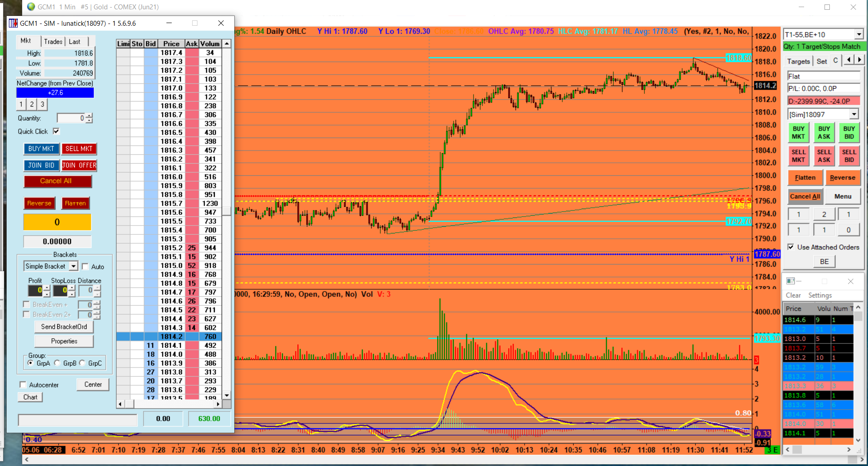Click the BE breakeven button
Image resolution: width=868 pixels, height=466 pixels.
pos(824,261)
